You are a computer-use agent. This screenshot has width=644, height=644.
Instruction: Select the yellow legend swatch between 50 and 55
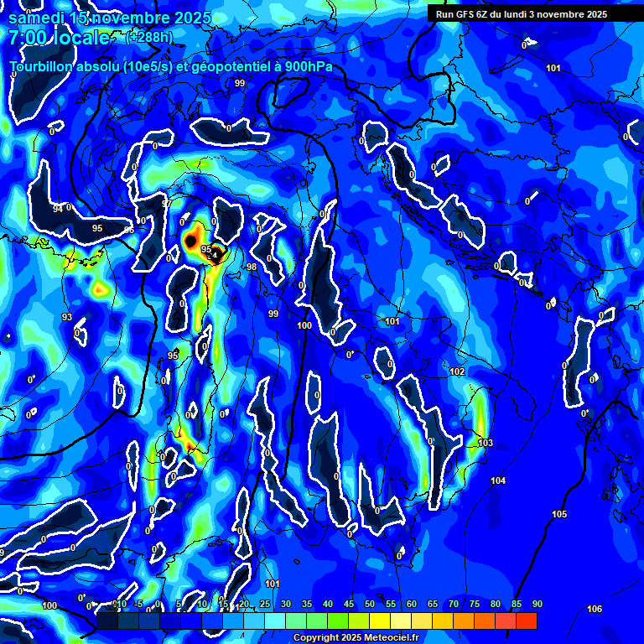click(380, 621)
